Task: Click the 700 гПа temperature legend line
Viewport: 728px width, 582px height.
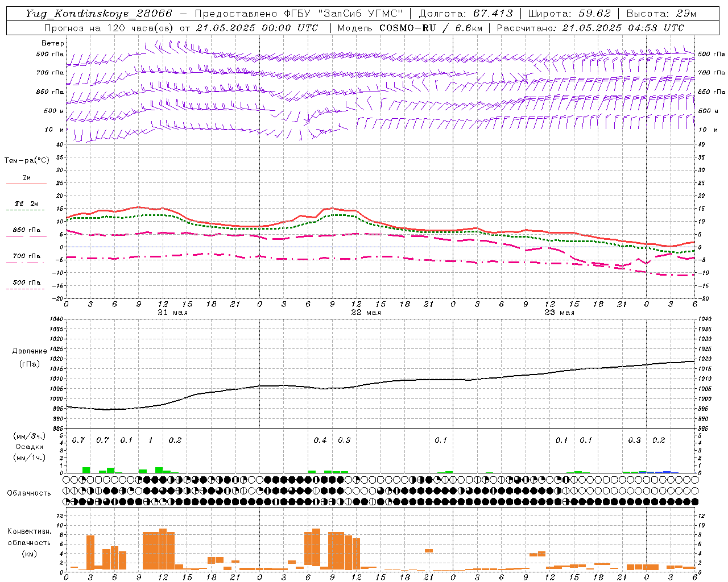Action: (x=26, y=263)
